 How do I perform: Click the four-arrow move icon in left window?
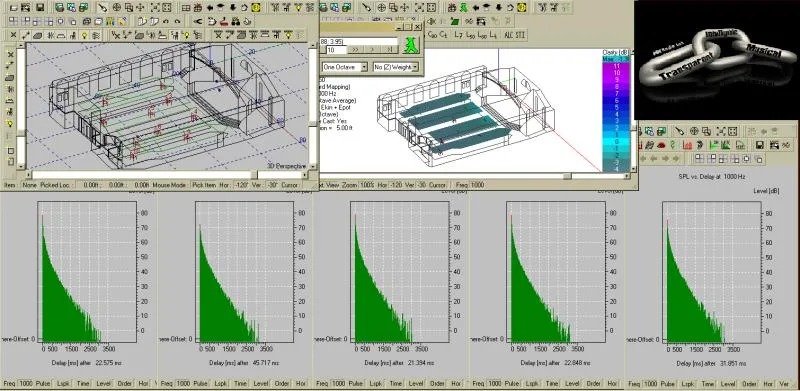click(x=140, y=8)
